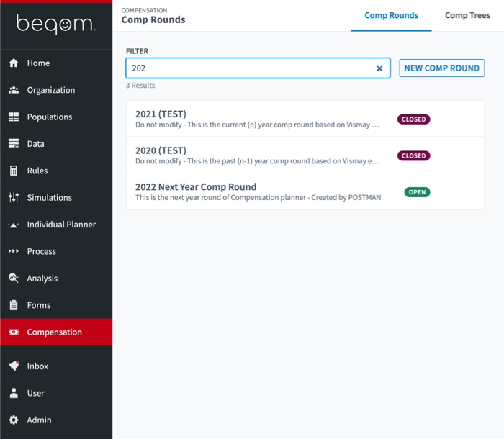Open Organization via its people icon
Screen dimensions: 504x439
pyautogui.click(x=14, y=90)
